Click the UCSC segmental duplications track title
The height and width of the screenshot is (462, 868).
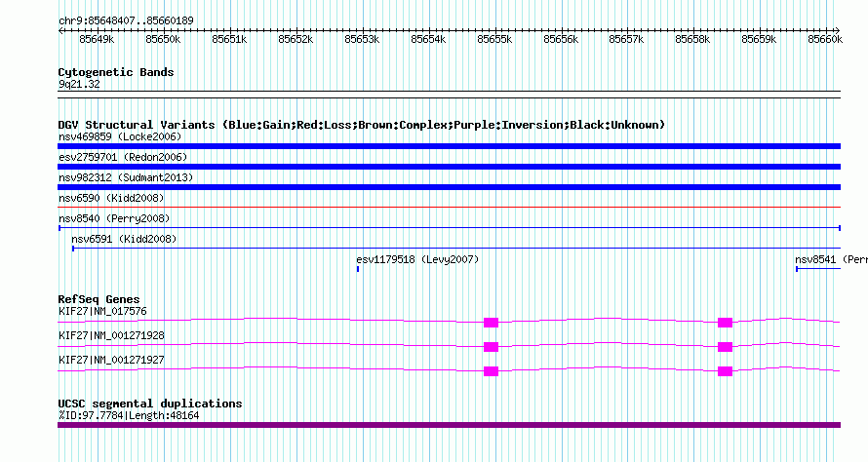(150, 404)
